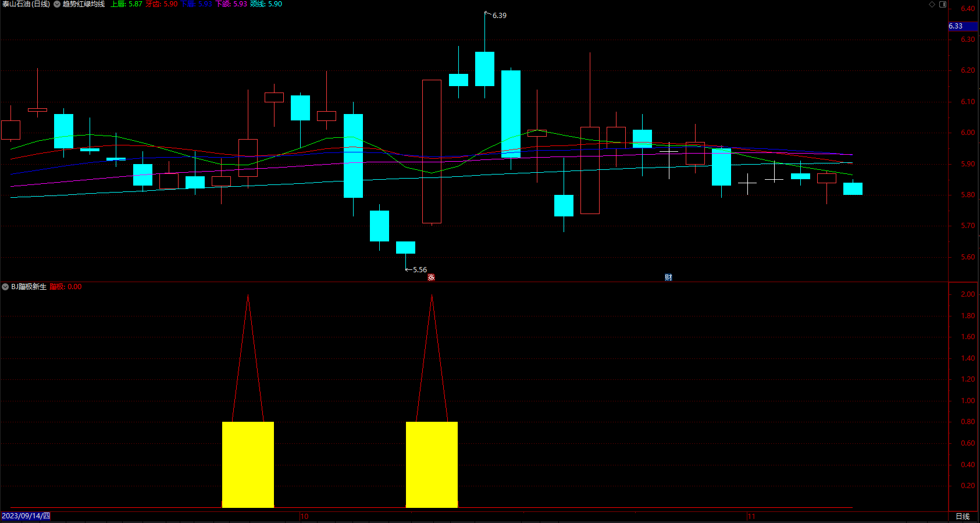This screenshot has width=980, height=523.
Task: Click the BJ蹦极新生 indicator label
Action: [28, 287]
